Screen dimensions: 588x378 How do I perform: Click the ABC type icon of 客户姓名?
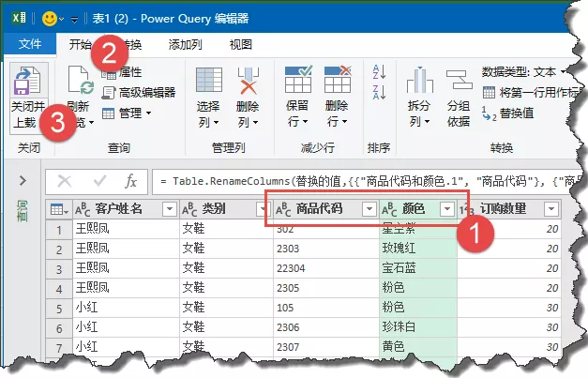[x=83, y=209]
